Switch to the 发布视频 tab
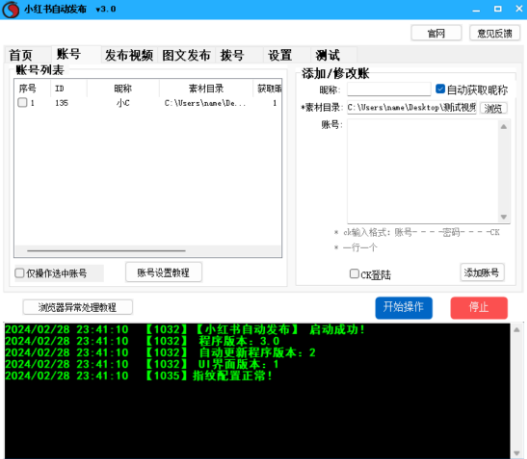This screenshot has height=459, width=527. [129, 55]
